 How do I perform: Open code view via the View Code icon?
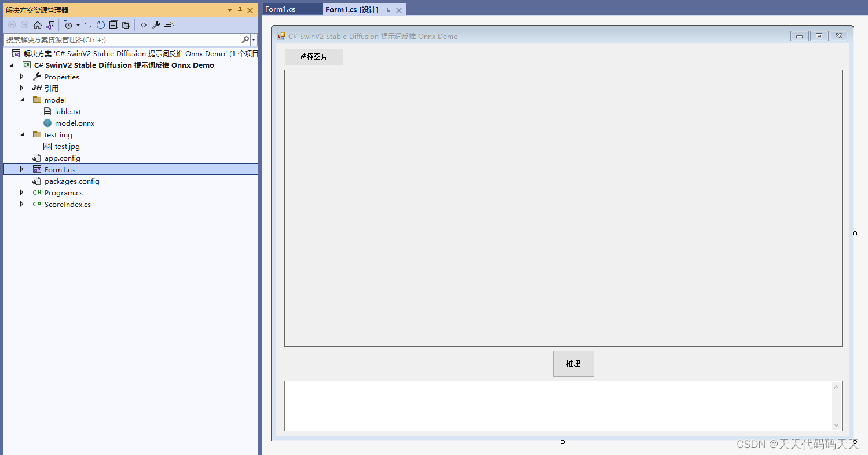pos(143,25)
